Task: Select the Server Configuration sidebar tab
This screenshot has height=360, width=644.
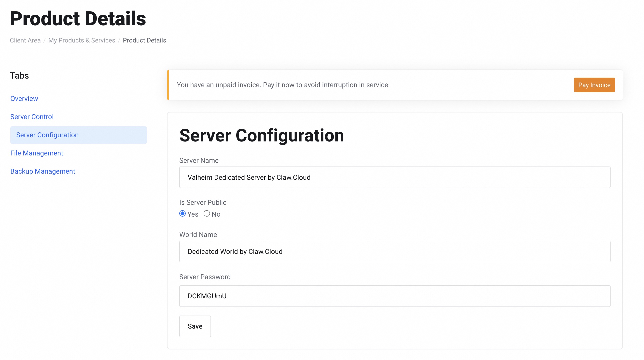Action: coord(47,135)
